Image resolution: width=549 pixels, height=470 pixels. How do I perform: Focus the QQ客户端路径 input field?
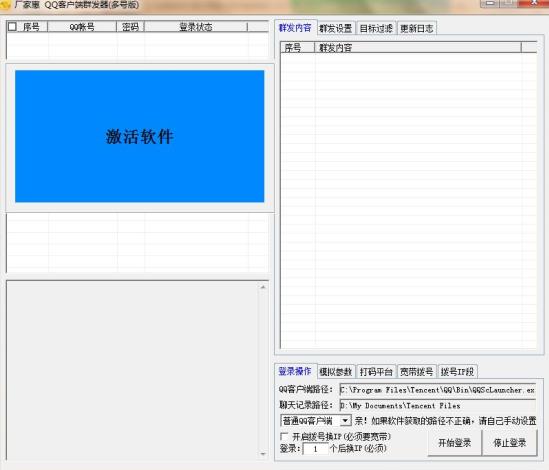coord(438,390)
